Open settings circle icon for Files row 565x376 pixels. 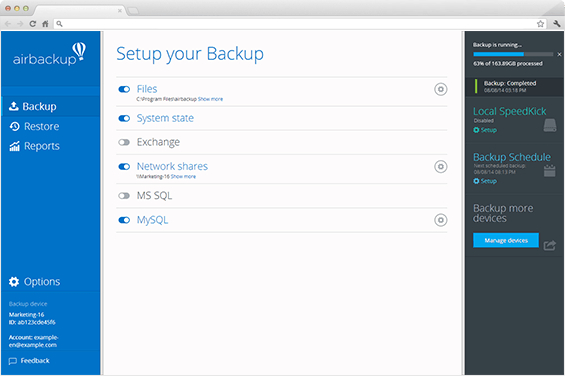click(x=440, y=89)
